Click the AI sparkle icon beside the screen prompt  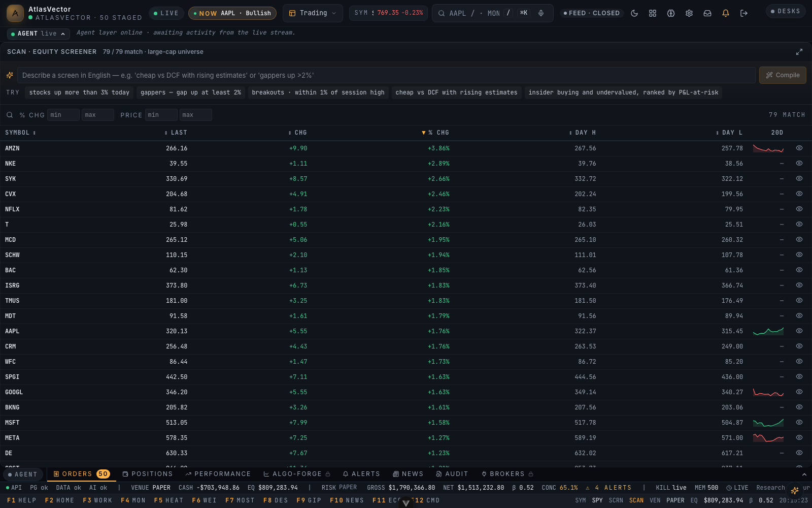tap(10, 75)
